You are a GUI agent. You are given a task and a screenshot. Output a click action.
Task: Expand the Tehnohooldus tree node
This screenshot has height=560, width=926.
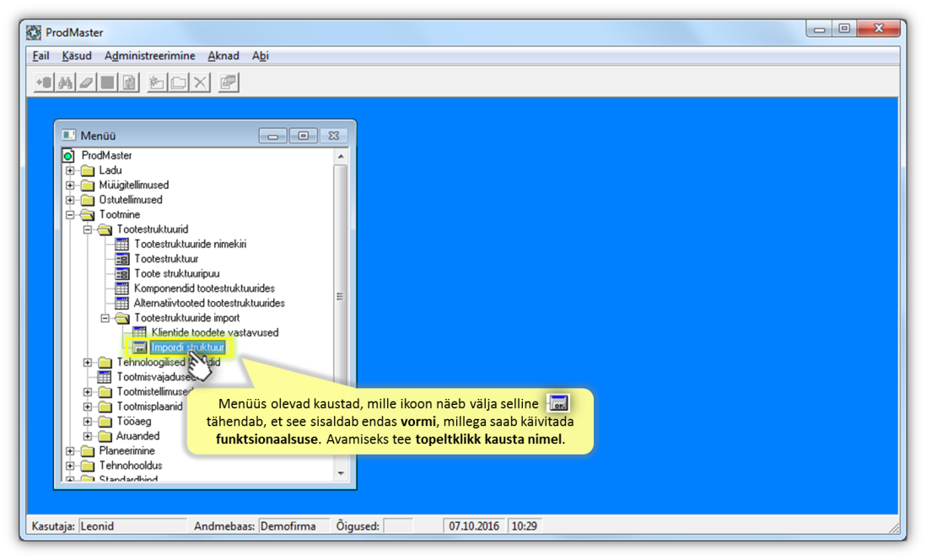tap(70, 466)
